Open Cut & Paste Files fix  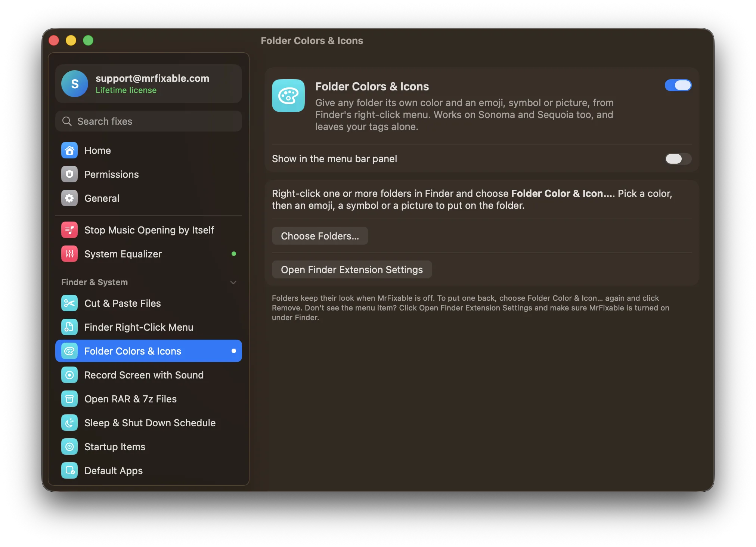coord(149,303)
